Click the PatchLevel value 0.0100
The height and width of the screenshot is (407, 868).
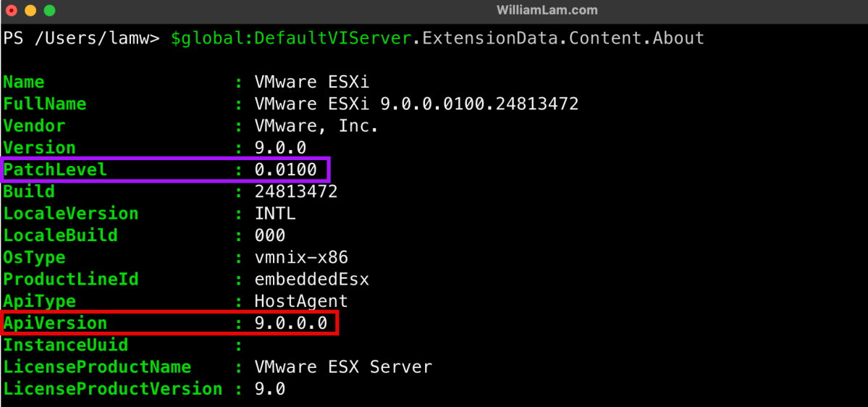pos(285,170)
